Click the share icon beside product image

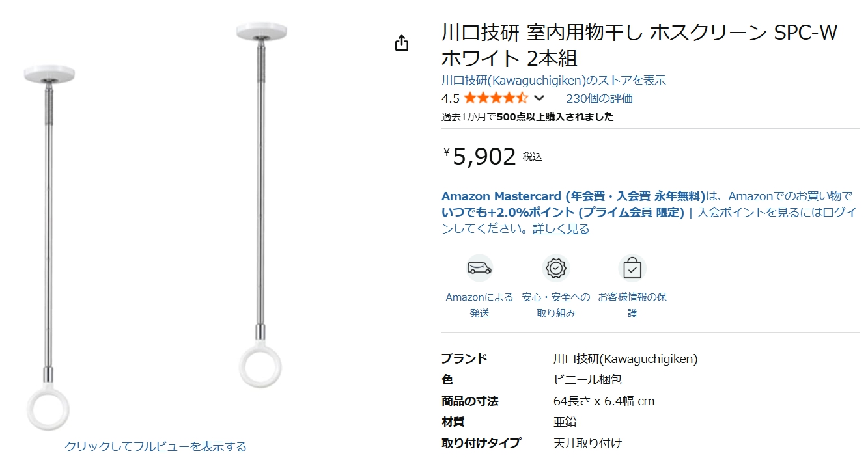click(x=402, y=44)
